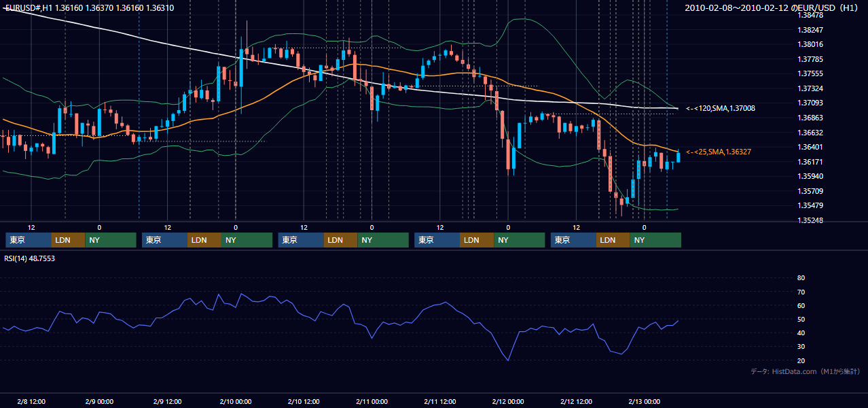Click price axis value 1.36171

[x=810, y=162]
